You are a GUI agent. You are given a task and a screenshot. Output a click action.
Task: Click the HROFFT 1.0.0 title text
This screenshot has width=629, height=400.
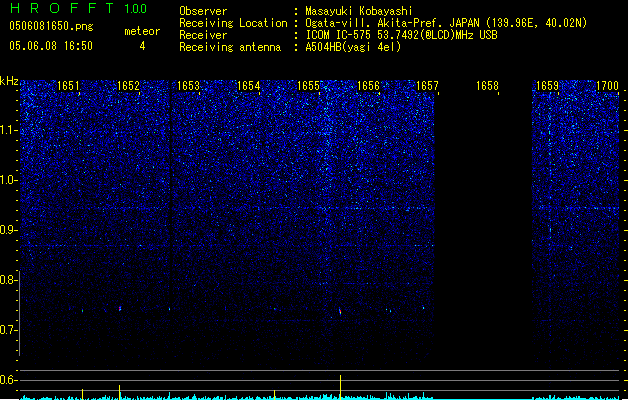tap(78, 8)
